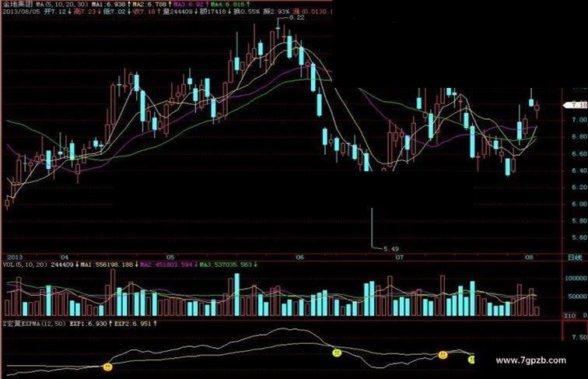Click the smiley marker after the June peak crossover
588x379 pixels.
[x=337, y=353]
